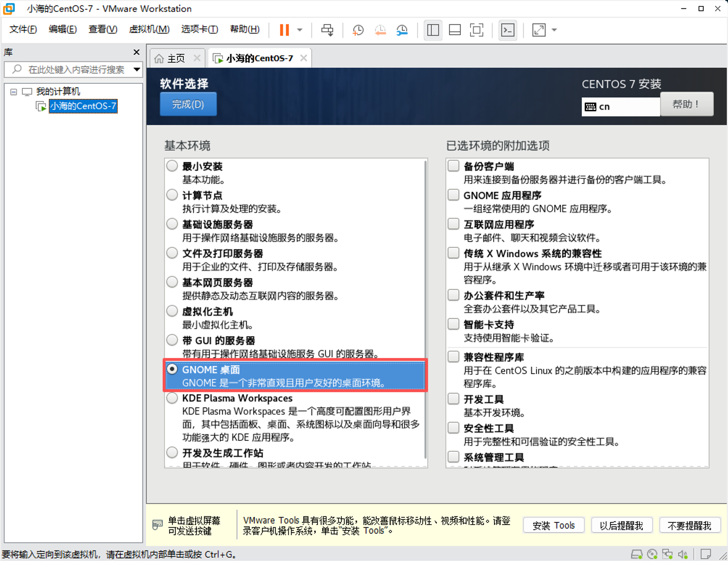This screenshot has width=728, height=561.
Task: Check the 系统管理工具 checkbox
Action: coord(453,457)
